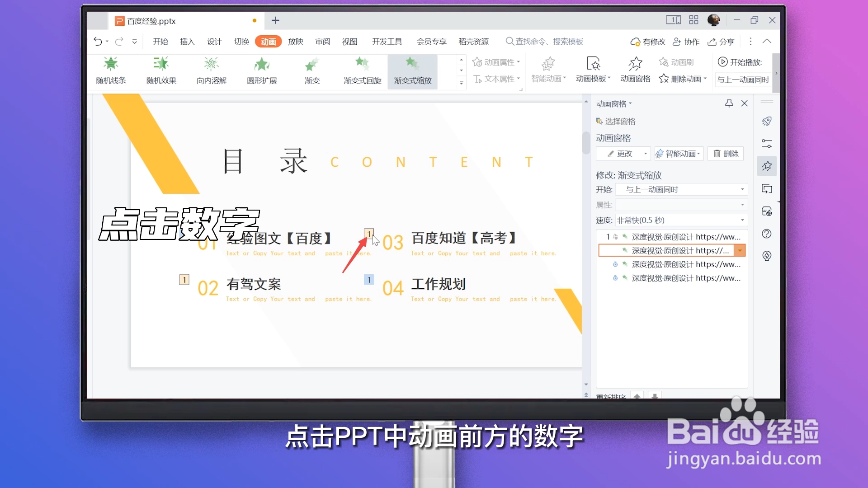Image resolution: width=868 pixels, height=488 pixels.
Task: Toggle the 动画窗格 ribbon button
Action: (x=635, y=70)
